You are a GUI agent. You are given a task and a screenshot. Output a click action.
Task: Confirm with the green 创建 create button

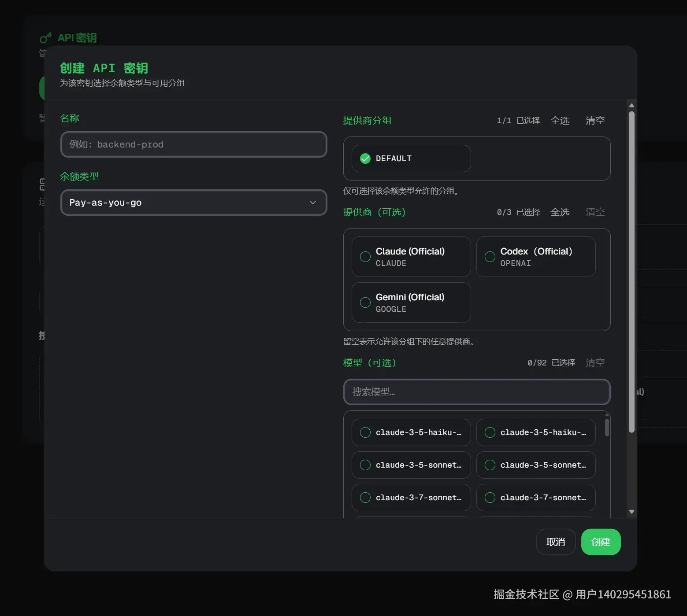pos(601,542)
